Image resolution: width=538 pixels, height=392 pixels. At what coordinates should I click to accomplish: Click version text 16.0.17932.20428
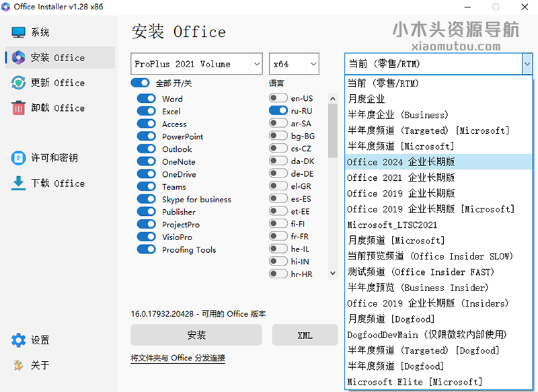pos(162,314)
